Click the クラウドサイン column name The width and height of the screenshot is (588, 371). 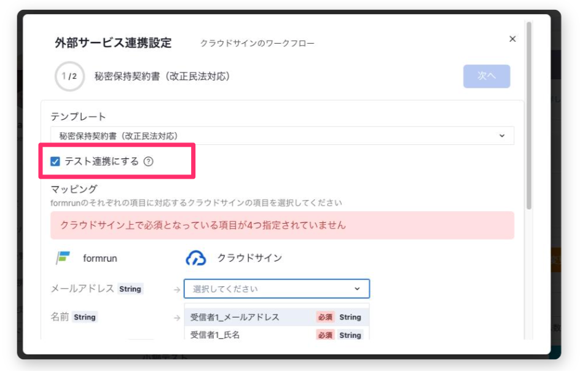tap(249, 258)
